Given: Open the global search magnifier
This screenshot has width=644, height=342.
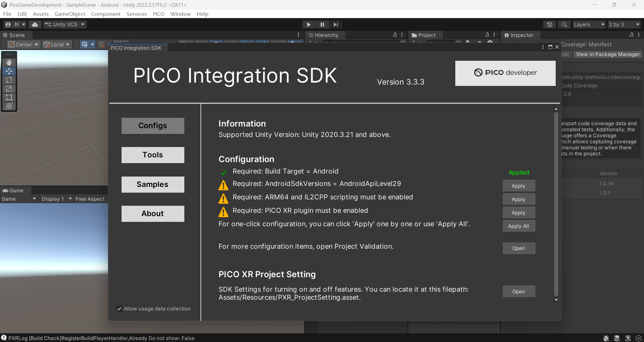Looking at the screenshot, I should 564,25.
